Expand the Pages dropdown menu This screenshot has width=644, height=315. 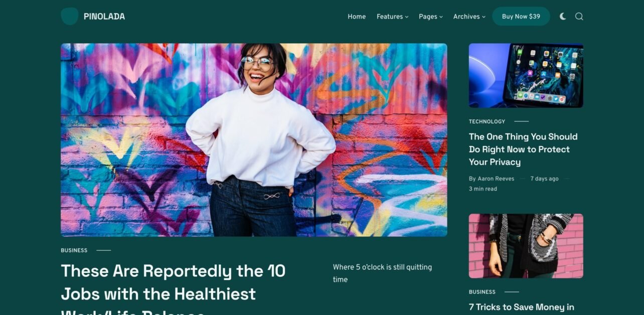point(430,17)
